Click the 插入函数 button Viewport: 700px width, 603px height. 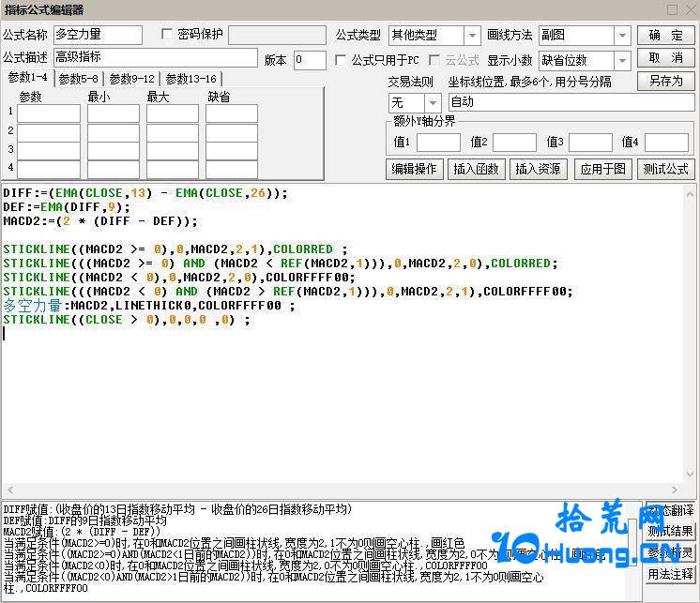click(x=477, y=169)
